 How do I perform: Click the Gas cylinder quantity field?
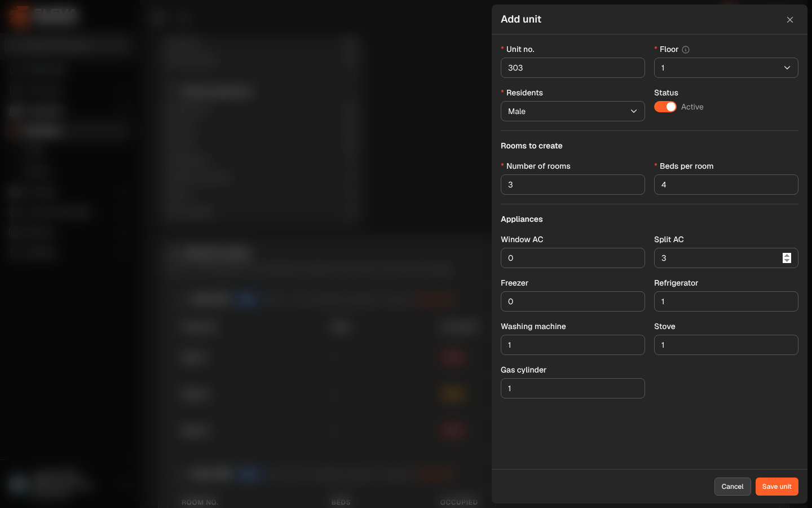pos(572,388)
